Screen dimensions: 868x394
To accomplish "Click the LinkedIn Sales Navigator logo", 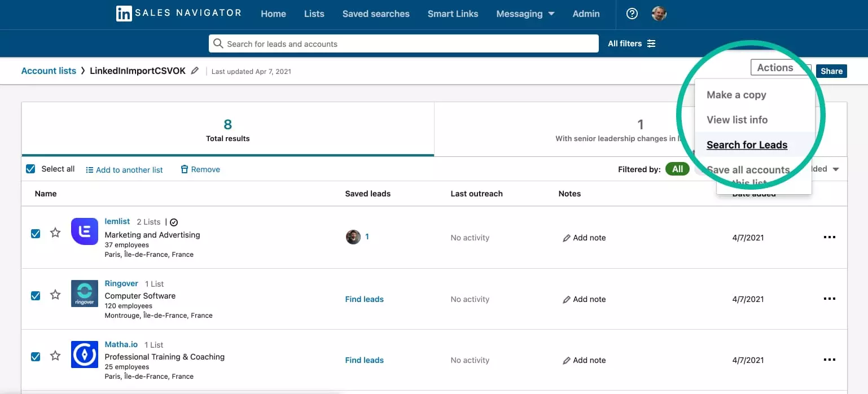I will (x=178, y=14).
